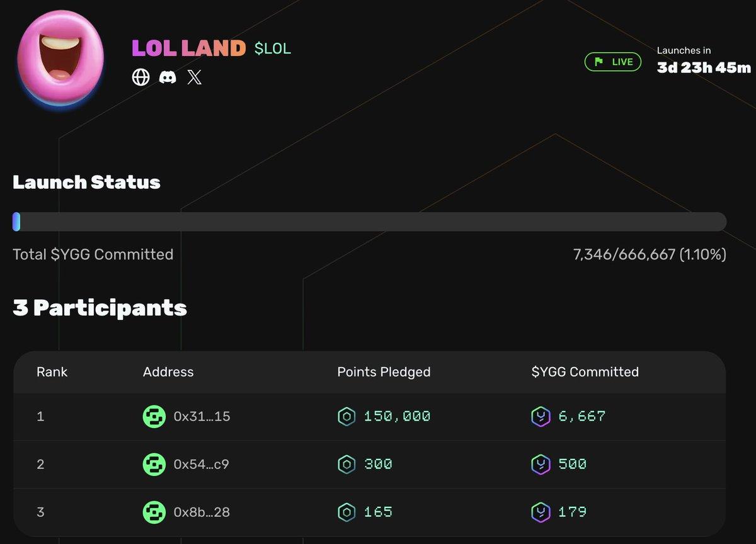
Task: Click the 3d 23h 45m countdown timer
Action: pyautogui.click(x=704, y=68)
